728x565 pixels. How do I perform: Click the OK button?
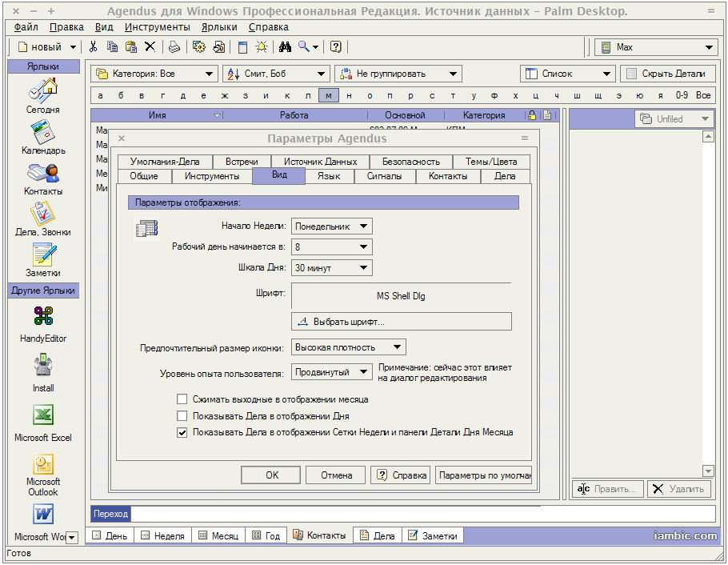point(270,475)
